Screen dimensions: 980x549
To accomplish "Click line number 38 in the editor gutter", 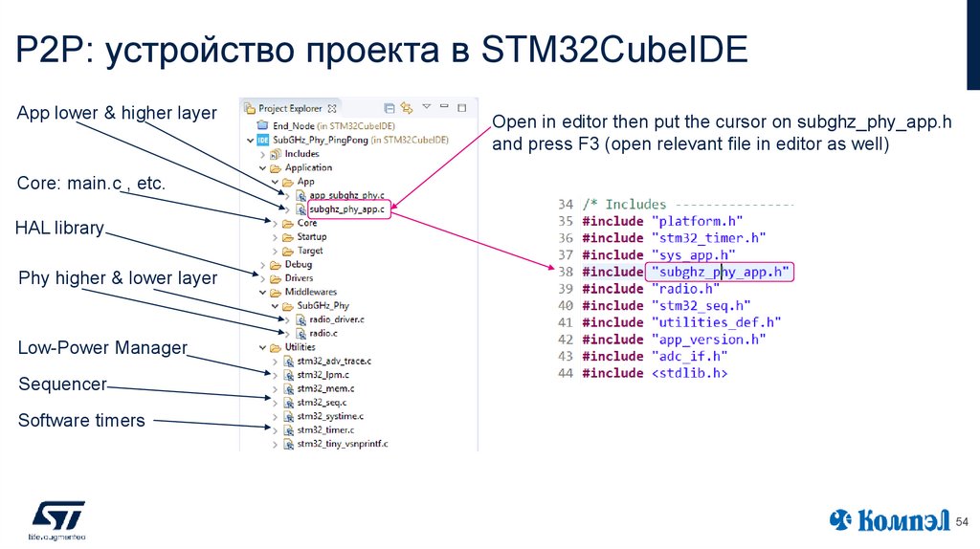I will pyautogui.click(x=566, y=273).
